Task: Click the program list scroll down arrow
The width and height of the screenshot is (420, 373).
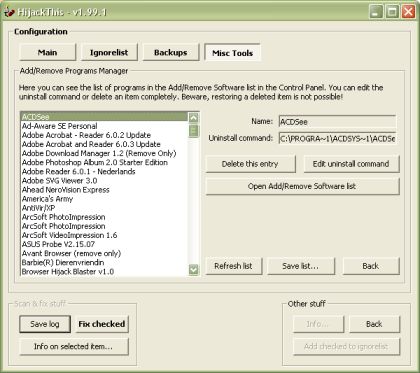Action: click(x=193, y=269)
